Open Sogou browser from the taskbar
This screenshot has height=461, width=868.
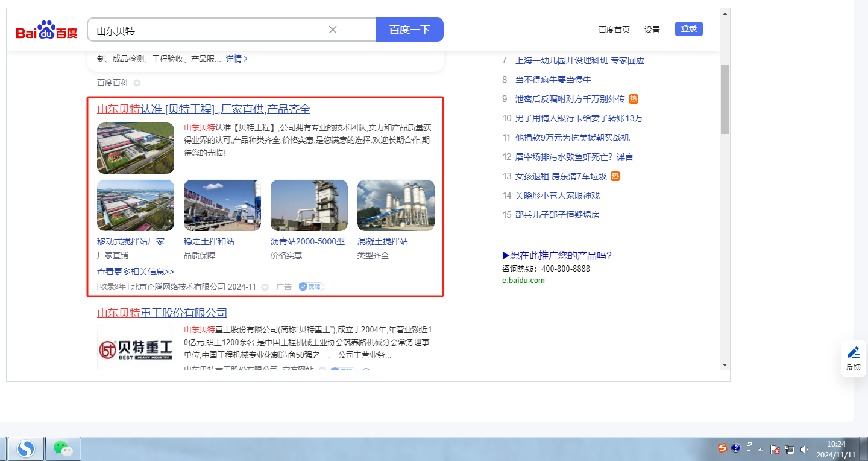25,448
